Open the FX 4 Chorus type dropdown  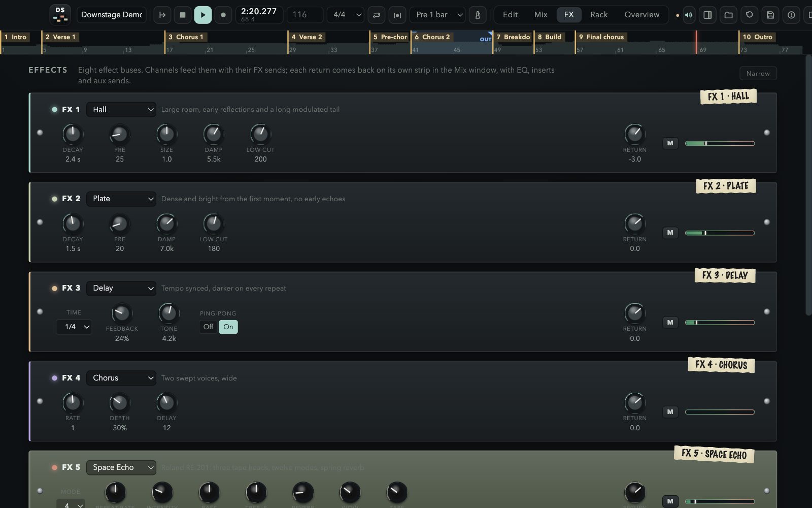click(121, 378)
